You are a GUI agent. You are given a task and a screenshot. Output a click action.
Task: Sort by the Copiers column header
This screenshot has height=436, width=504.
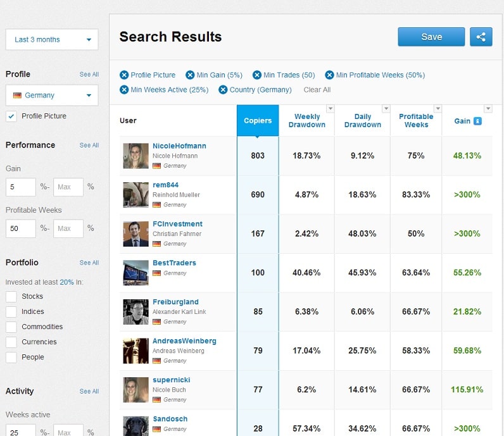[x=258, y=120]
